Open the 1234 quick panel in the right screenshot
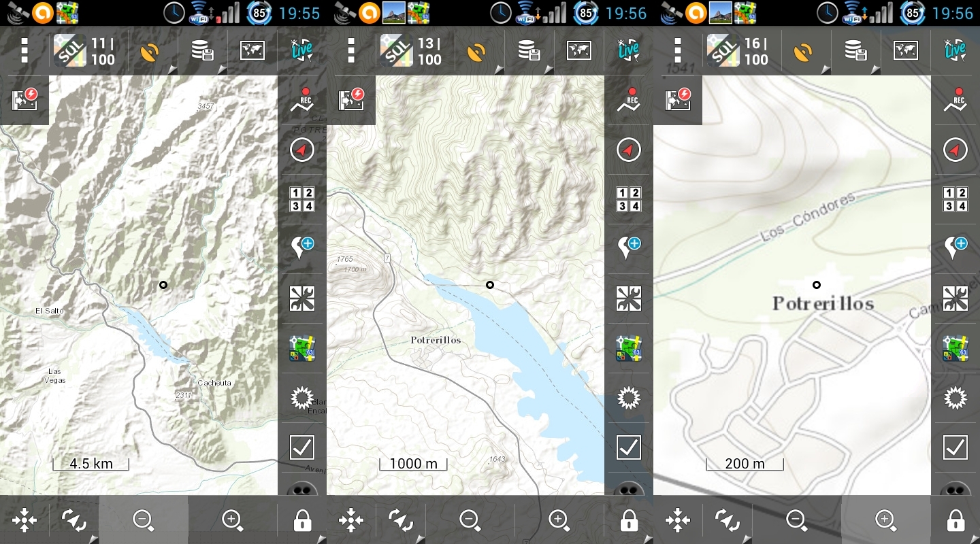980x544 pixels. (x=955, y=199)
